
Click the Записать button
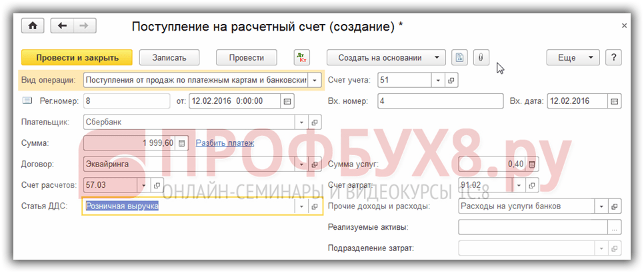(x=169, y=58)
